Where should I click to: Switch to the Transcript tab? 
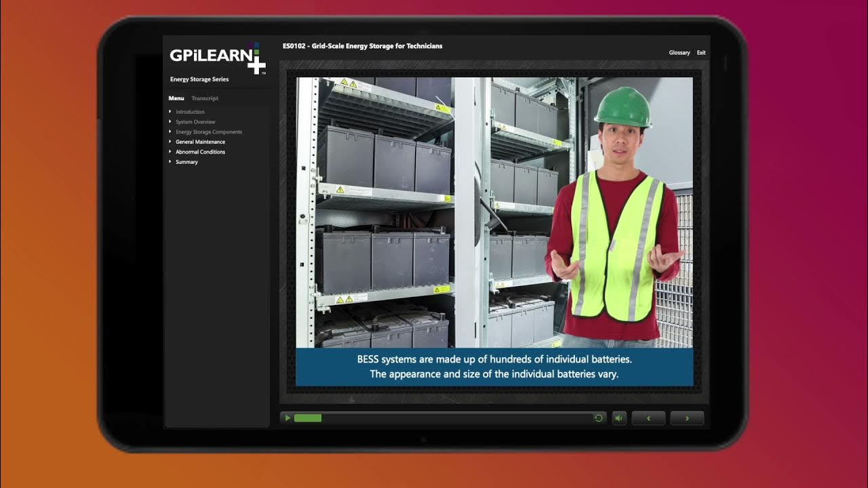point(205,98)
